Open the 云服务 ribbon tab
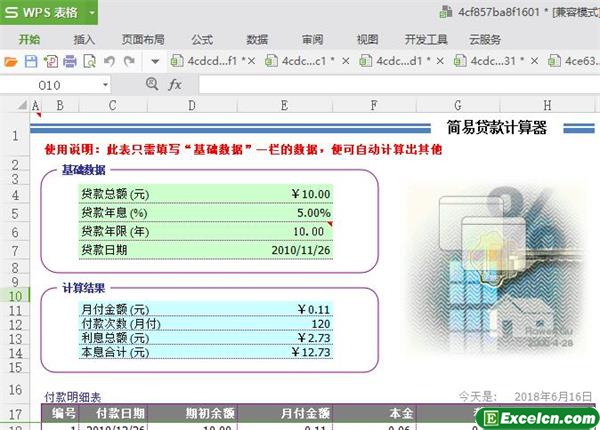This screenshot has height=430, width=600. pyautogui.click(x=485, y=39)
